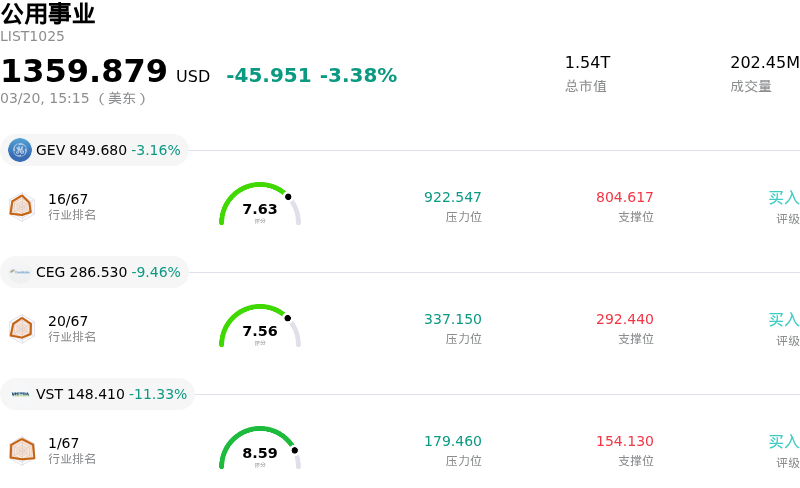Click the industry rank icon beside 20/67
Viewport: 800px width, 488px height.
21,328
